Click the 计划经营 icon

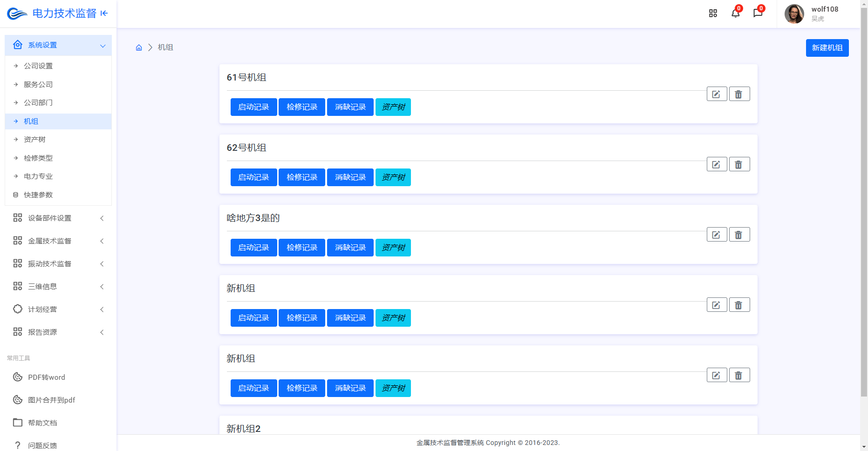click(18, 309)
